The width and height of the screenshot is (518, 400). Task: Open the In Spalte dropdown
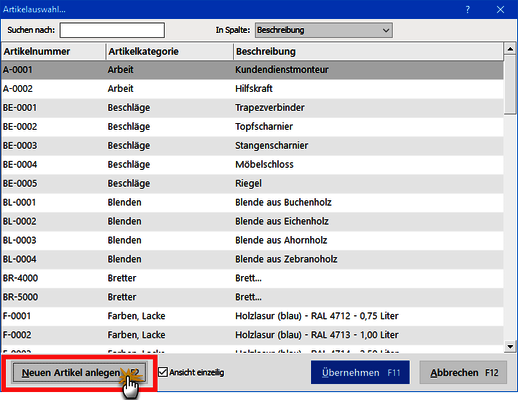point(324,30)
